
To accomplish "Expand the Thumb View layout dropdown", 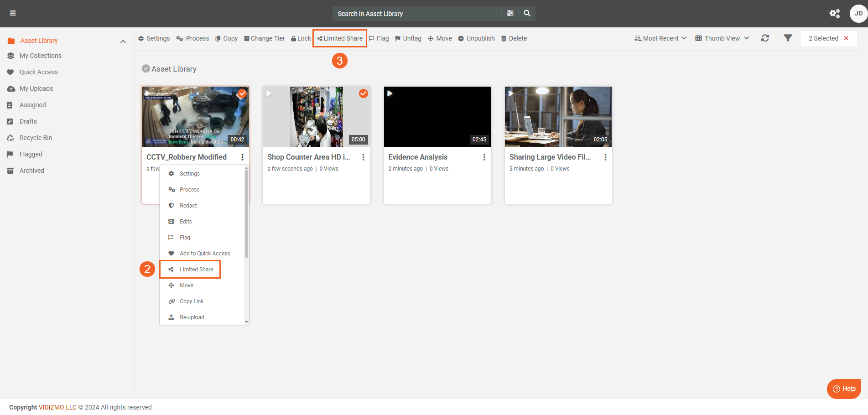I will pyautogui.click(x=722, y=38).
